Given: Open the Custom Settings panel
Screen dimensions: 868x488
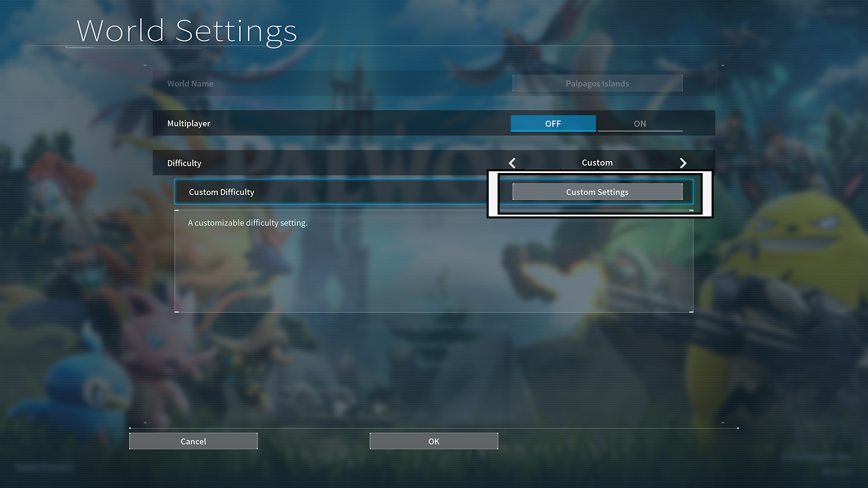Looking at the screenshot, I should [597, 192].
